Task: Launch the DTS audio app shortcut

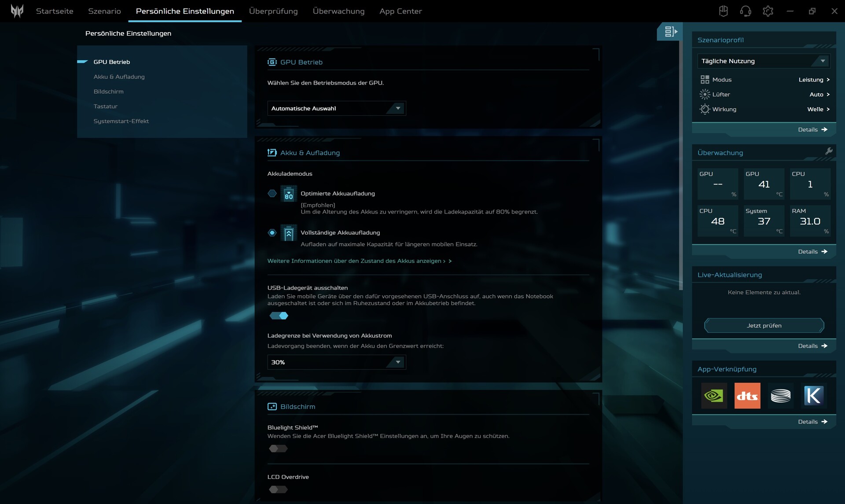Action: [x=747, y=396]
